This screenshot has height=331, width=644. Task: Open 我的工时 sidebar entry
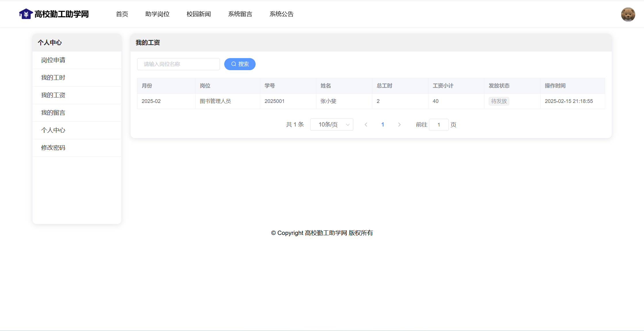[x=53, y=78]
